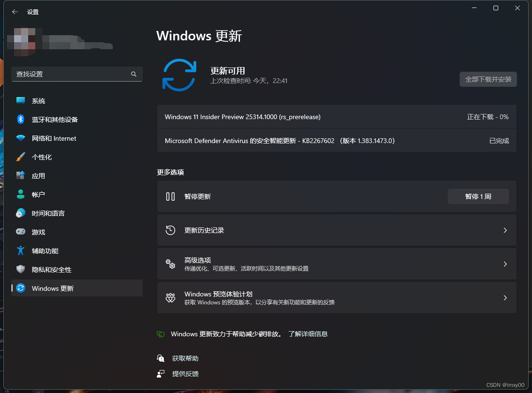The width and height of the screenshot is (532, 393).
Task: Open 了解详细信息 link
Action: pos(308,334)
